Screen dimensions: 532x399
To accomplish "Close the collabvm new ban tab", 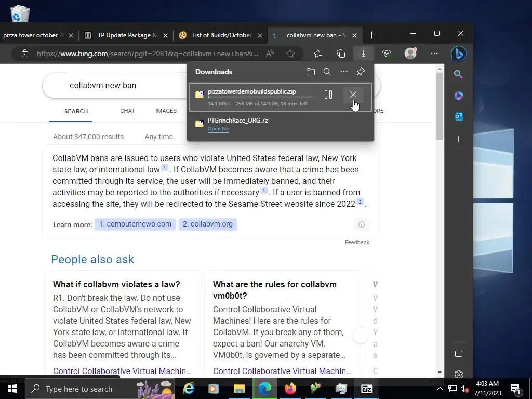I will tap(354, 36).
